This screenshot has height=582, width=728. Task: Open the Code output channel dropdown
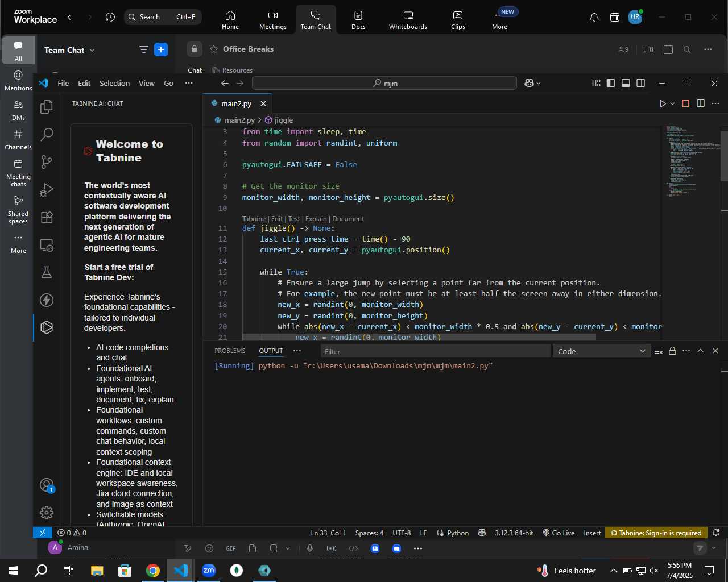pyautogui.click(x=601, y=351)
